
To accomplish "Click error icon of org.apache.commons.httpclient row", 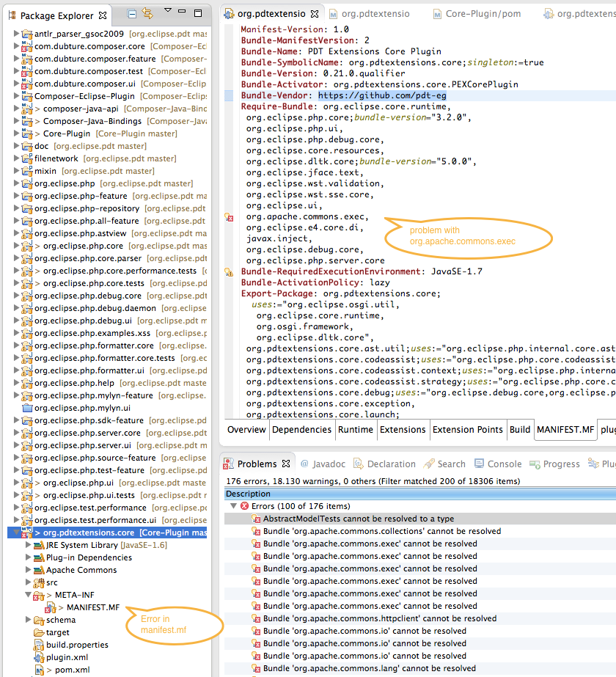I will point(256,619).
